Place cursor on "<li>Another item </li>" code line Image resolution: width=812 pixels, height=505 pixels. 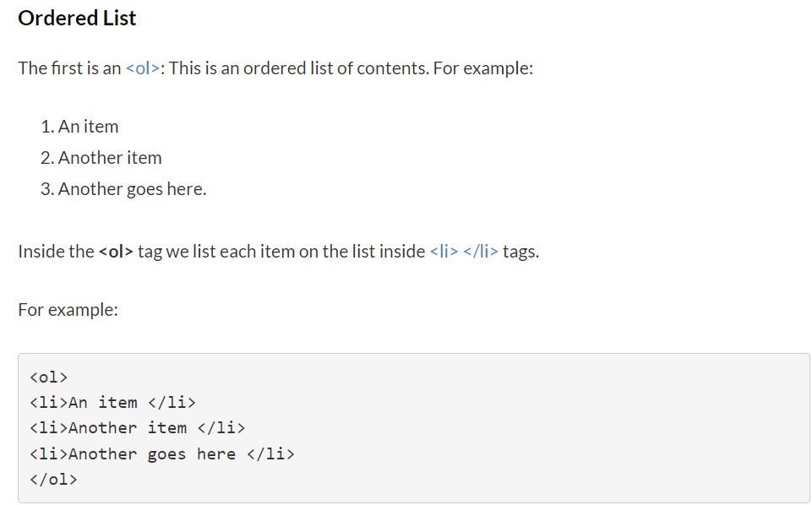tap(137, 428)
